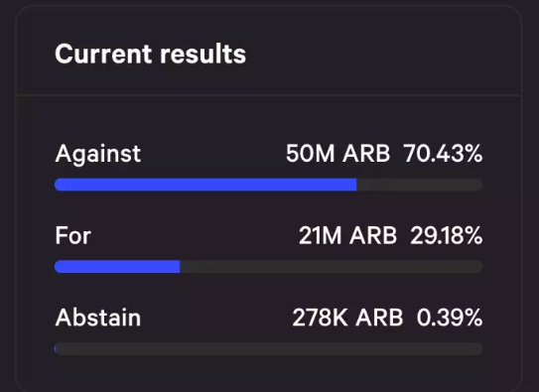Select the 50M ARB amount
The height and width of the screenshot is (392, 539).
point(337,153)
